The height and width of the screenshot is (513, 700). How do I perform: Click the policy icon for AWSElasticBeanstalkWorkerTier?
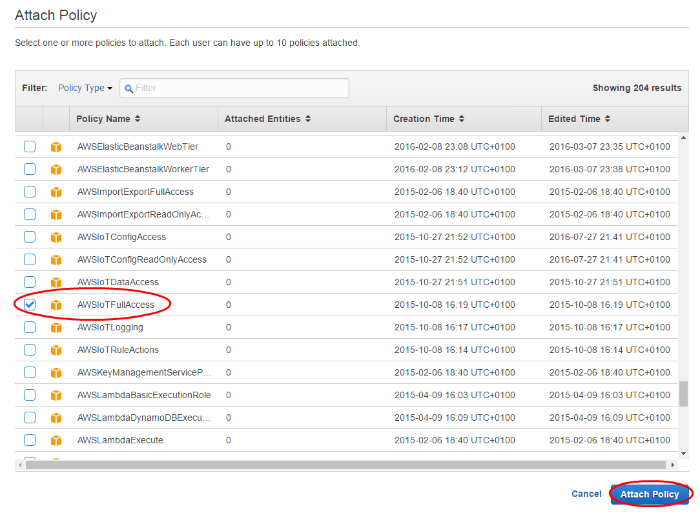coord(56,170)
